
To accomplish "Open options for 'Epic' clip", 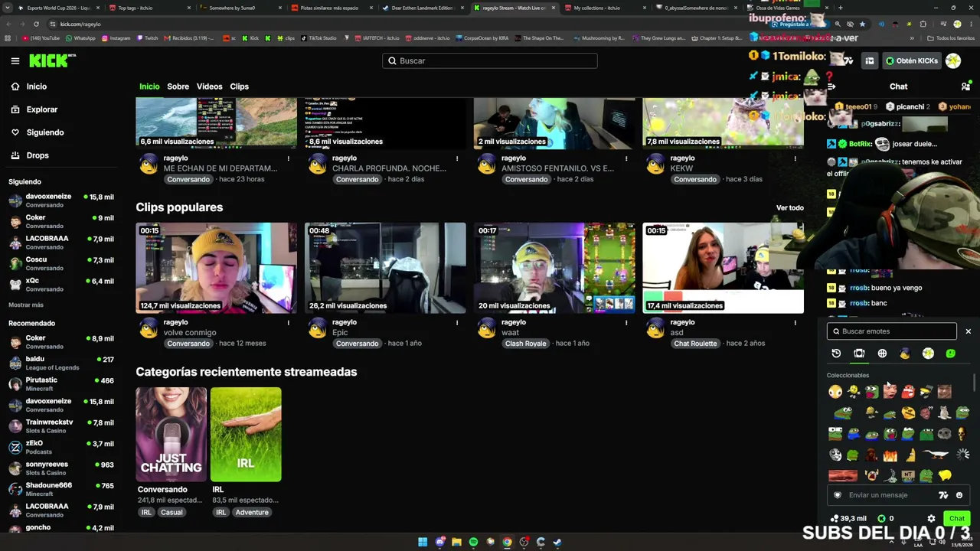I will coord(457,322).
